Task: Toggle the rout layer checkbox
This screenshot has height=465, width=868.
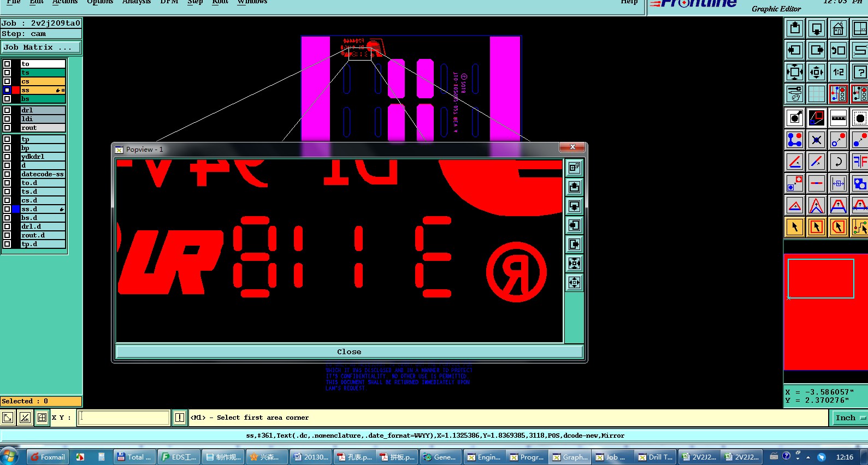Action: point(7,128)
